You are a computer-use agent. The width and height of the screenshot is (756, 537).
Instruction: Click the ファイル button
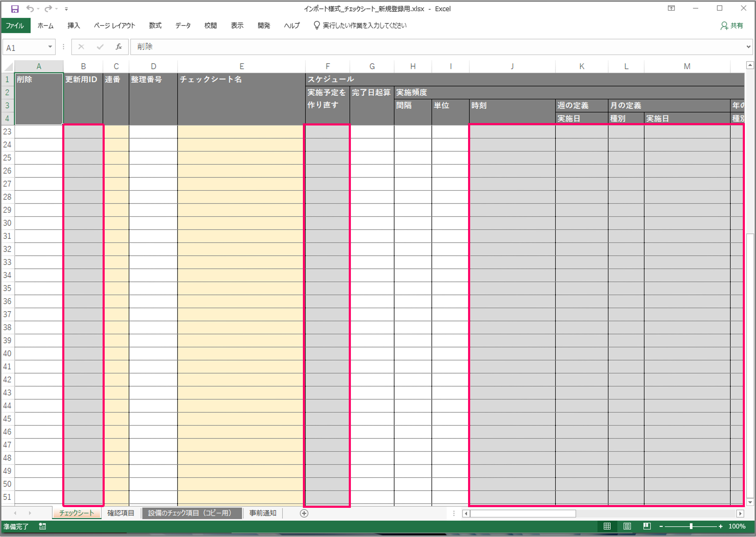(15, 26)
